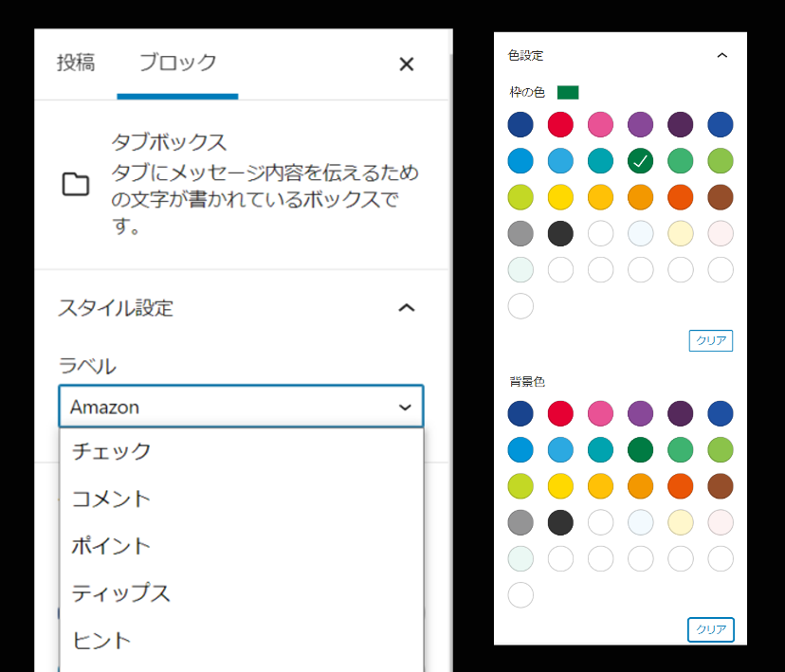Pick red in 枠の色 palette
The width and height of the screenshot is (785, 672).
click(560, 124)
